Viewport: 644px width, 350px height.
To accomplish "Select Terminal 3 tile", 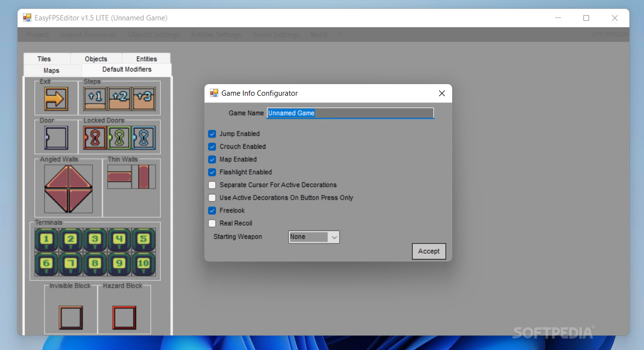I will click(95, 240).
